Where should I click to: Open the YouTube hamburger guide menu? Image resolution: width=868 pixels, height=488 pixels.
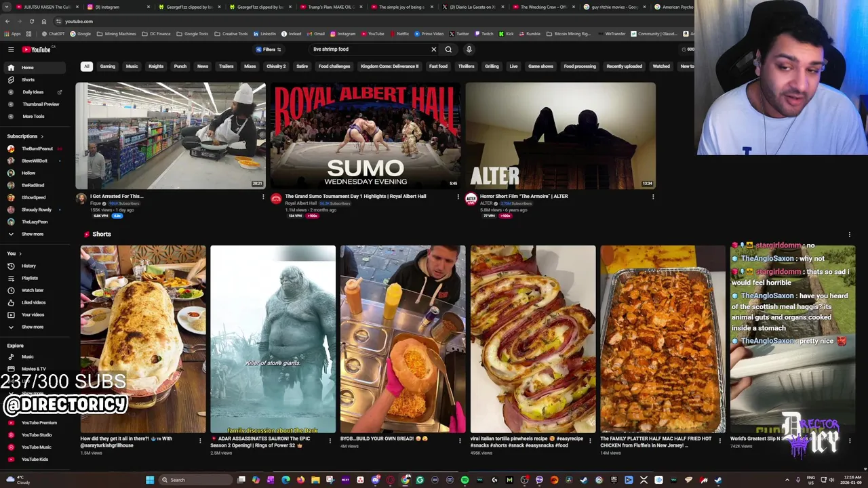pyautogui.click(x=11, y=49)
